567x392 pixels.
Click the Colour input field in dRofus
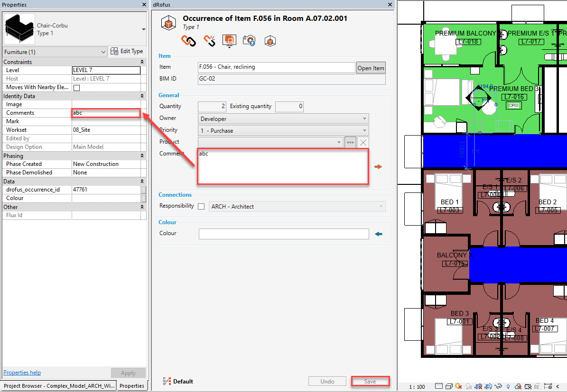(x=283, y=234)
